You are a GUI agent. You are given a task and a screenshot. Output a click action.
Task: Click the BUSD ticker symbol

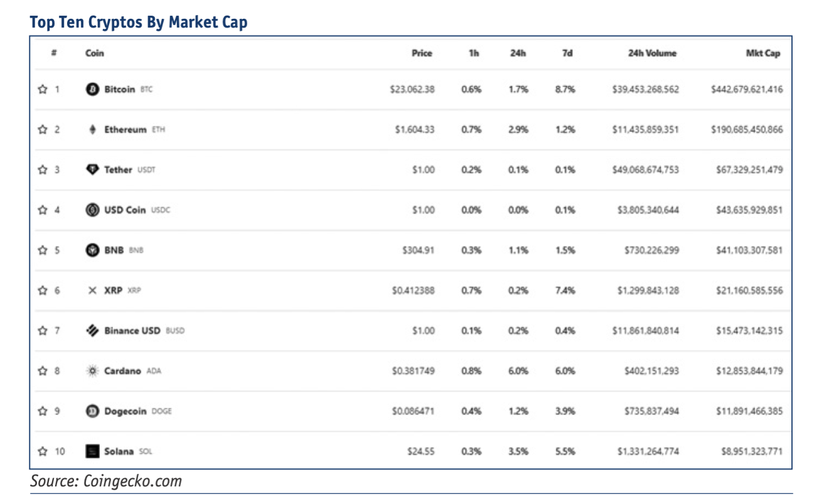(175, 331)
